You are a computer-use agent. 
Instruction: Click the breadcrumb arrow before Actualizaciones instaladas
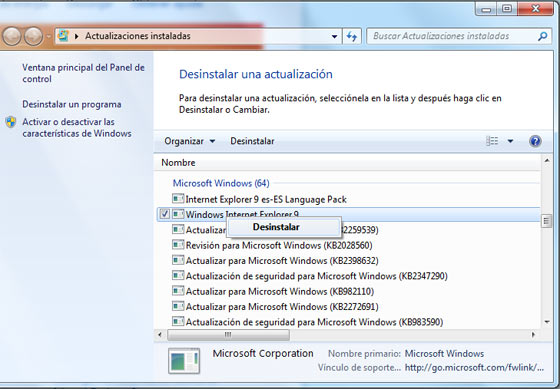click(x=76, y=36)
